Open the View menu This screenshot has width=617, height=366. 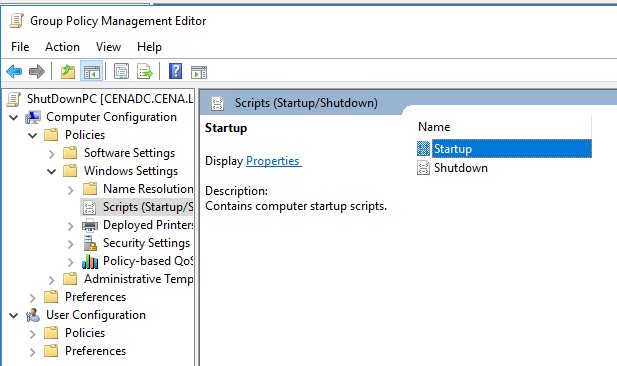[108, 47]
